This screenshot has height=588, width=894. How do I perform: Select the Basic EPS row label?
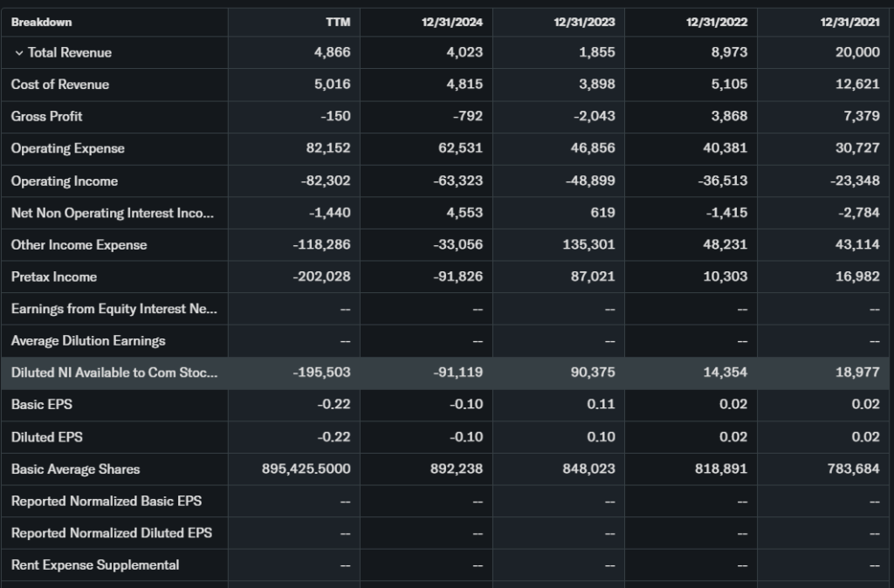(x=40, y=405)
